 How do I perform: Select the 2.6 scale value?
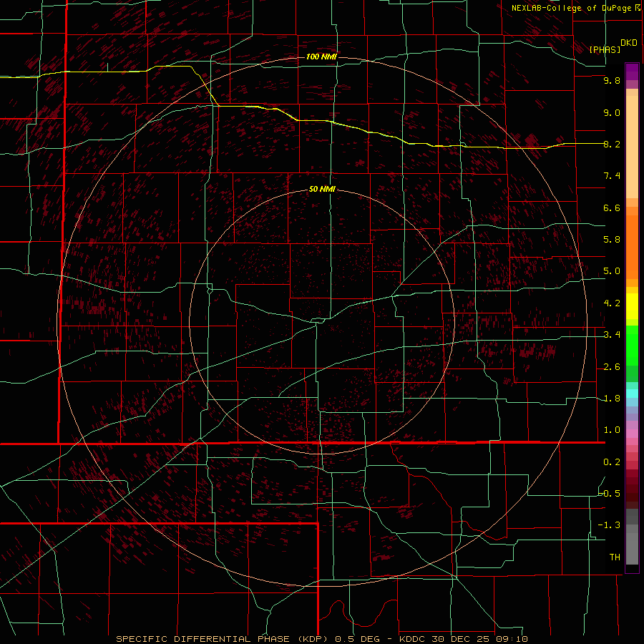pos(612,367)
